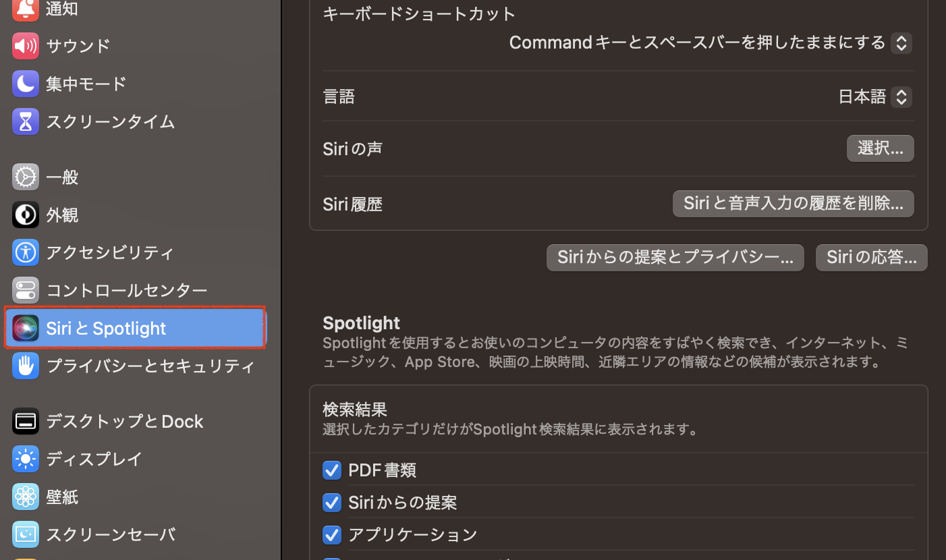The image size is (946, 560).
Task: Click the Siriの声 label
Action: pos(353,148)
